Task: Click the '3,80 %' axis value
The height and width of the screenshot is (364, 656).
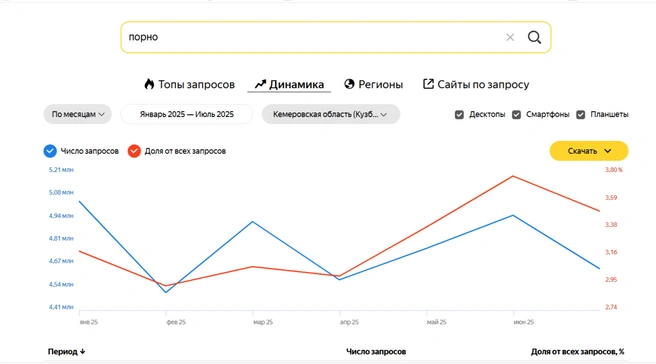Action: coord(614,170)
